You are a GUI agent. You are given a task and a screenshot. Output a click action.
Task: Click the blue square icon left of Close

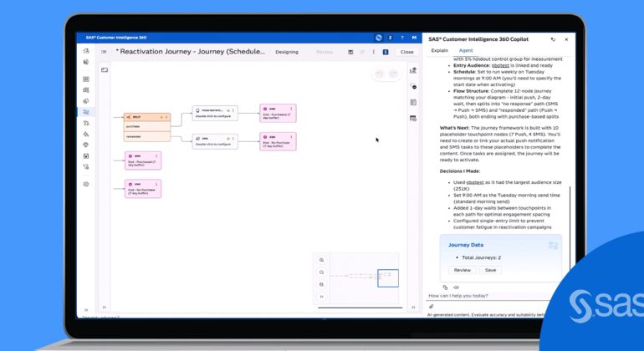pos(386,52)
